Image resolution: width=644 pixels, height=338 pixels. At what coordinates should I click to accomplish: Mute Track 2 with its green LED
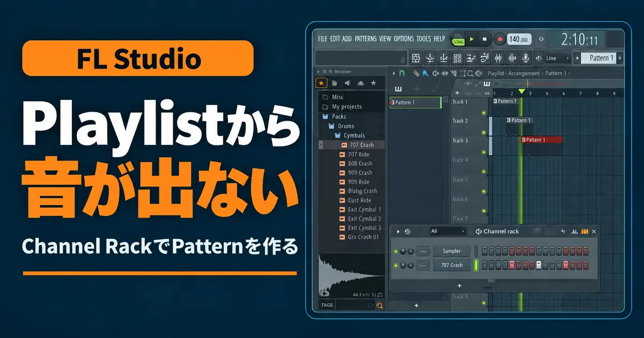484,133
